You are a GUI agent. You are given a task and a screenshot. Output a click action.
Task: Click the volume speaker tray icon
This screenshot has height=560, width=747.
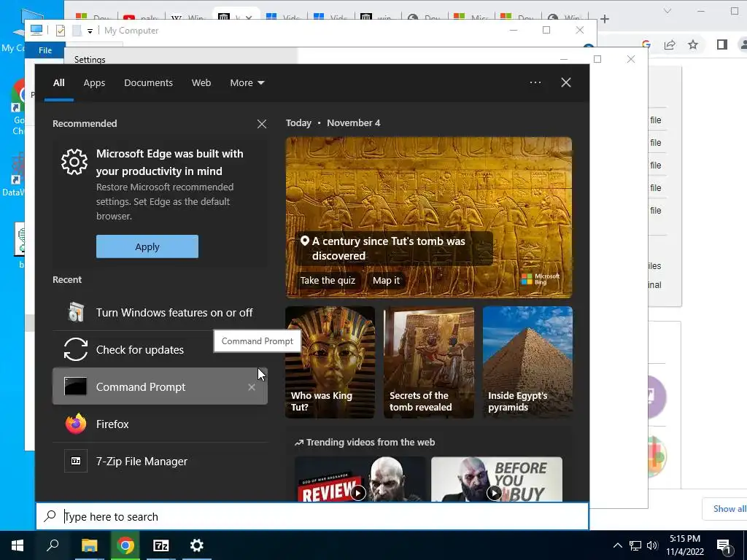click(652, 545)
